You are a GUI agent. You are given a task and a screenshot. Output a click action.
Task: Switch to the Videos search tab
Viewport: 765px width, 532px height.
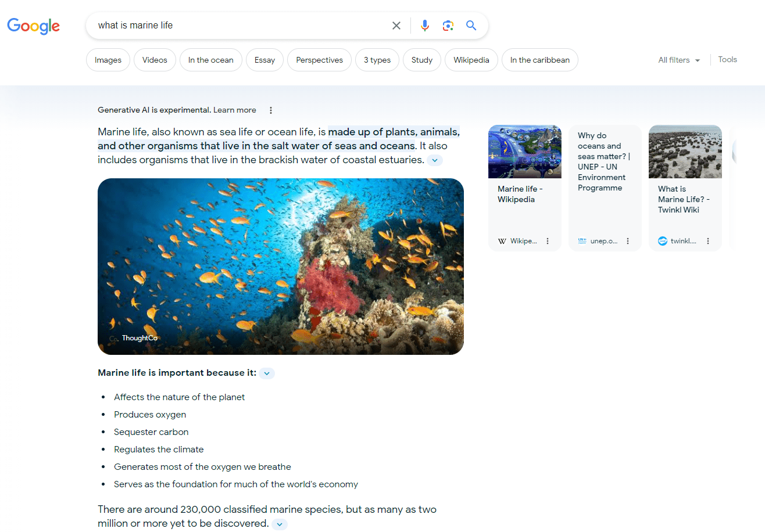pyautogui.click(x=155, y=59)
